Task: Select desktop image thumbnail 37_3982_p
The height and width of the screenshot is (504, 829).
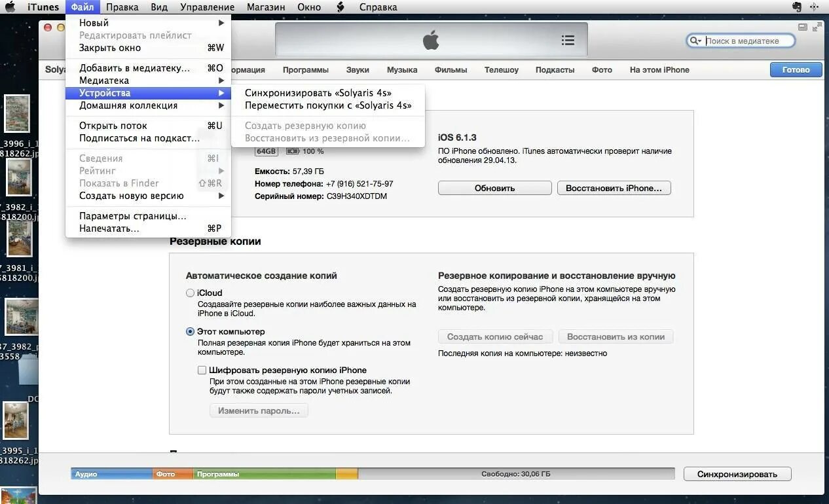Action: pos(22,317)
